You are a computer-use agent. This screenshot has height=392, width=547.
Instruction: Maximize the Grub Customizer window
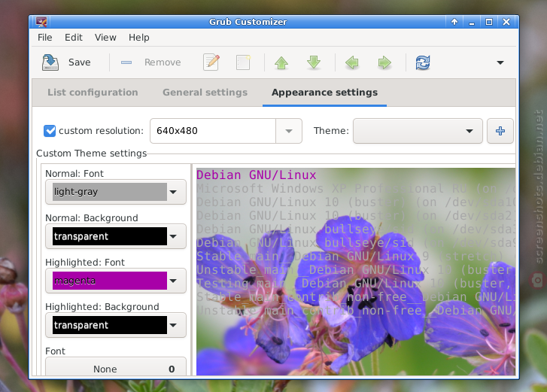click(489, 22)
